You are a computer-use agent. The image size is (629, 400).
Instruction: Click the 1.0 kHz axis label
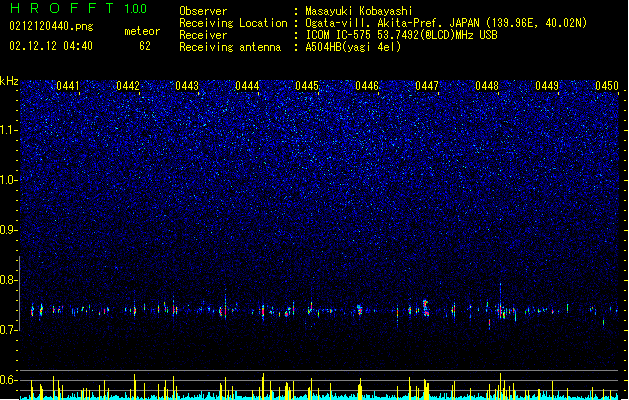click(8, 180)
